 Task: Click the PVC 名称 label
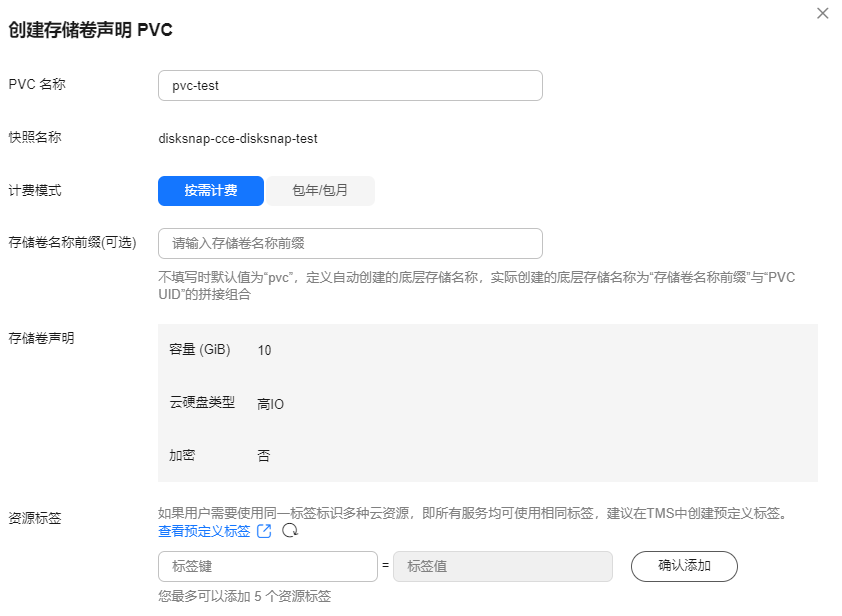tap(37, 84)
